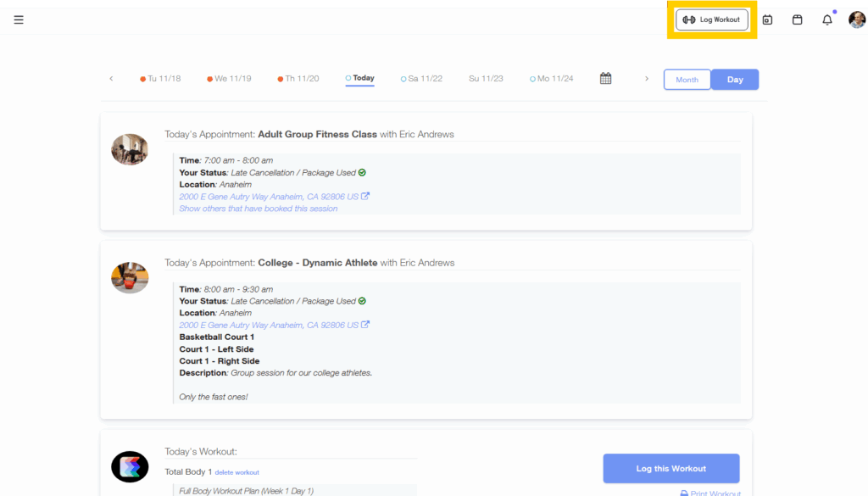Open the date picker calendar icon
Viewport: 868px width, 496px height.
605,79
